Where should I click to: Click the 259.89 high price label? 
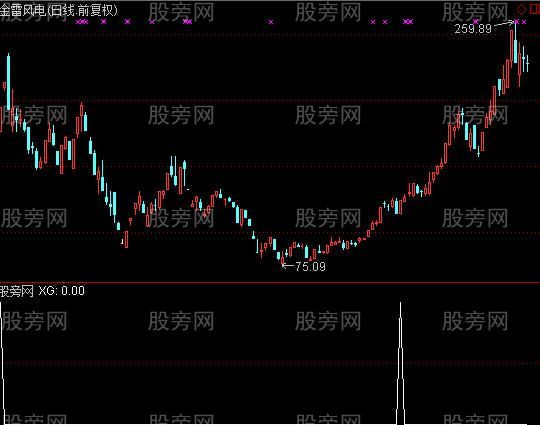click(473, 29)
